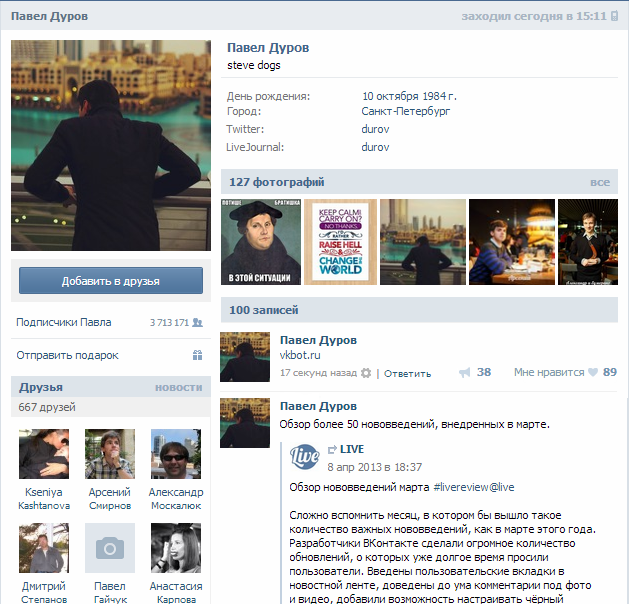The width and height of the screenshot is (629, 604).
Task: Click the subscribers people icon next to 3 713 171
Action: point(197,322)
